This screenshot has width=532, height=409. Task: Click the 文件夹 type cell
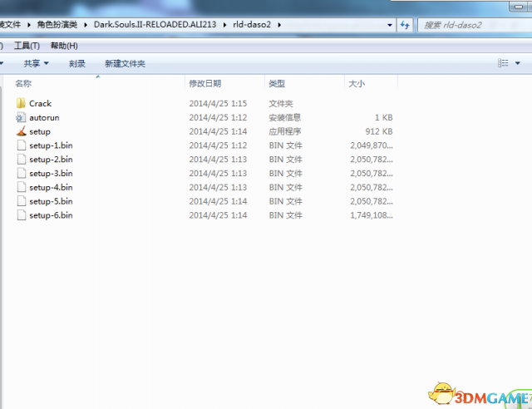click(x=281, y=103)
